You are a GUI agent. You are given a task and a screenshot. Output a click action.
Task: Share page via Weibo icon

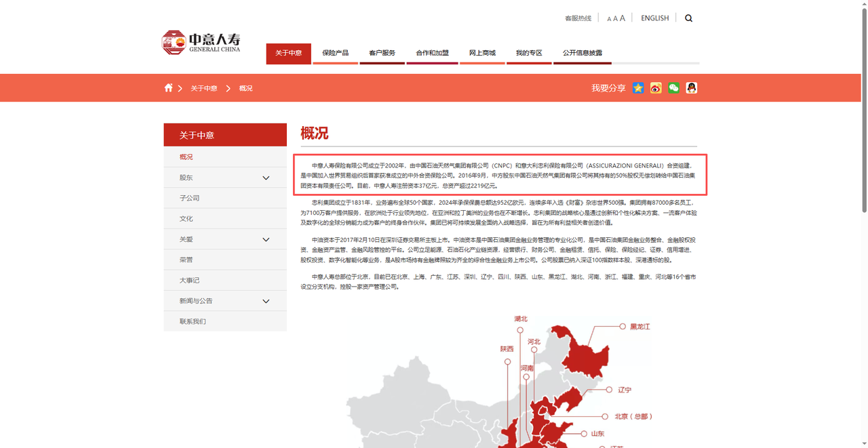(x=656, y=88)
